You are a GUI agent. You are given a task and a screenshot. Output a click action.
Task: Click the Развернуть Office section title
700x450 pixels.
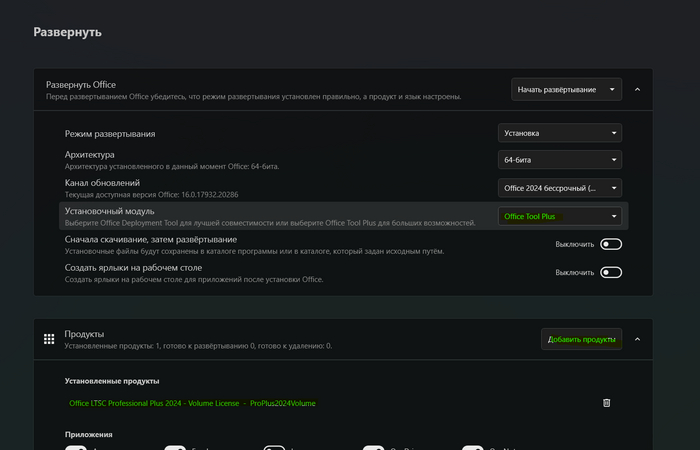click(x=81, y=85)
